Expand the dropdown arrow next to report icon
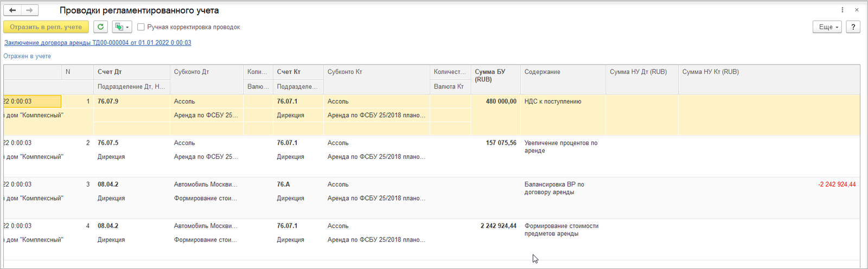Screen dimensions: 868x269 (x=127, y=27)
